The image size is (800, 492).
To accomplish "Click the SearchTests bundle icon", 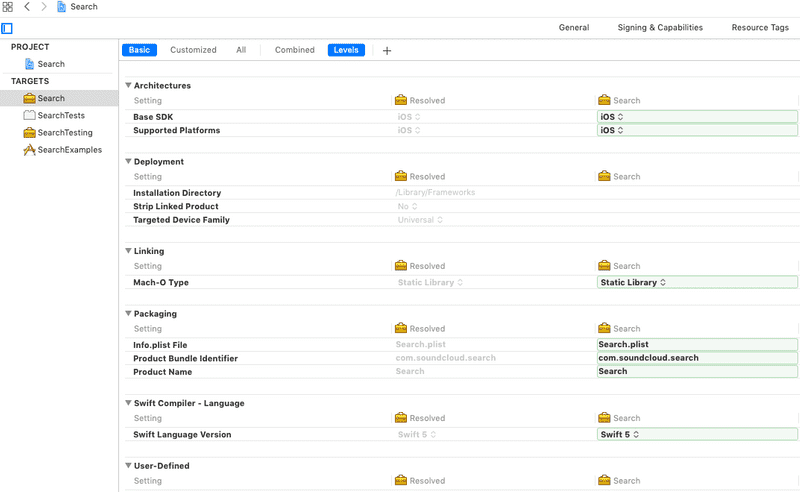I will [30, 115].
